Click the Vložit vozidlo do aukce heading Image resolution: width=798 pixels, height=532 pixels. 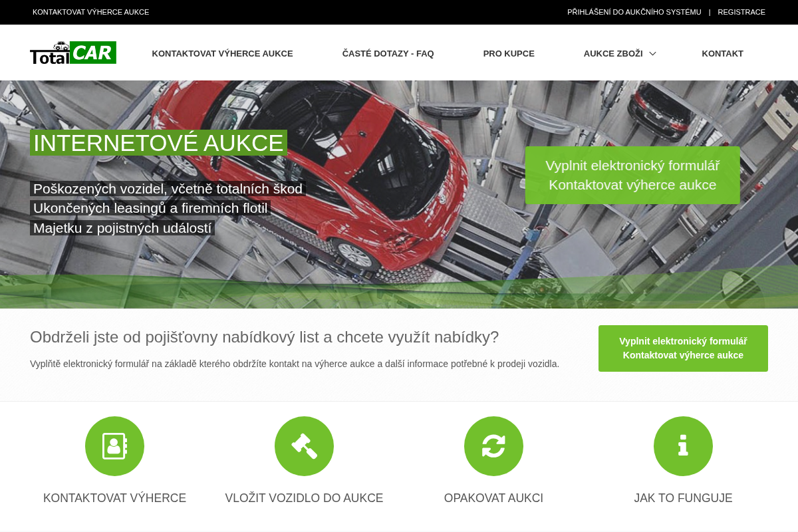[x=304, y=498]
